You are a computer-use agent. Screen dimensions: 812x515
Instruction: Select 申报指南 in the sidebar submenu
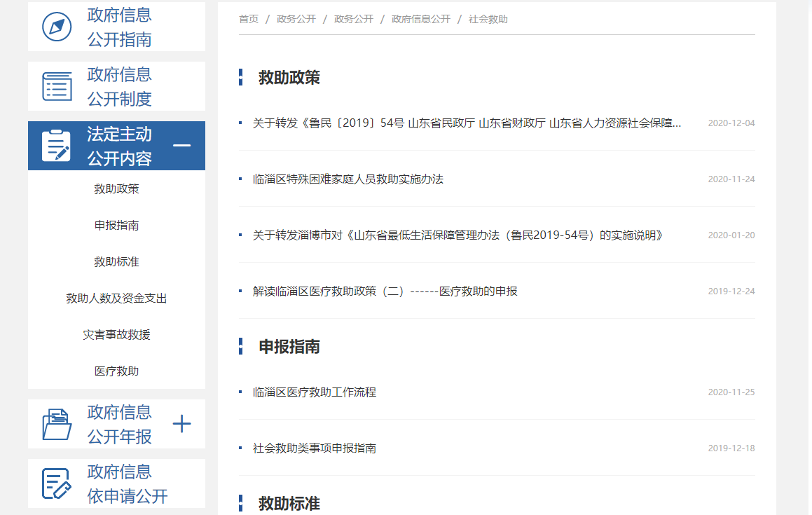pyautogui.click(x=116, y=226)
